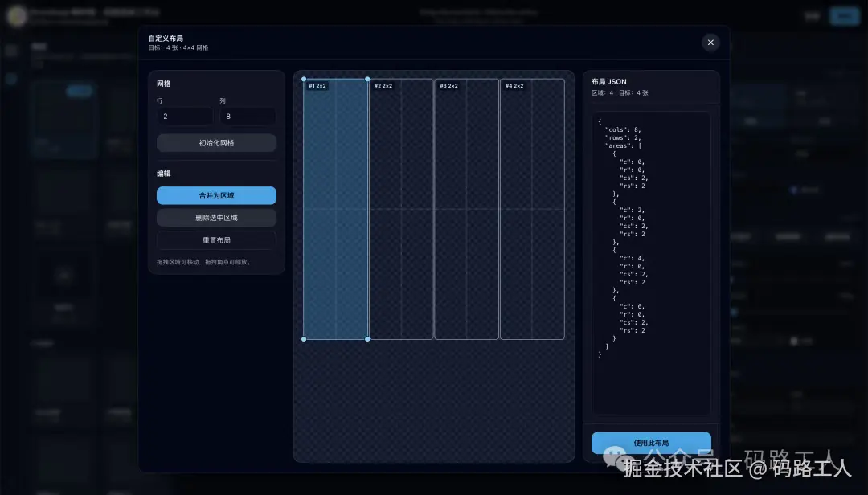868x495 pixels.
Task: Click 初始化网格 button
Action: [216, 143]
